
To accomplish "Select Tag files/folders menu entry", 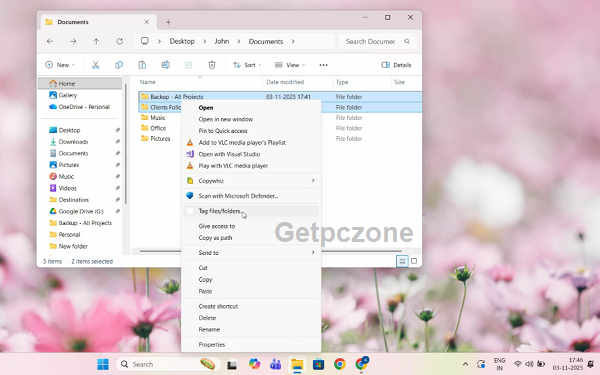I will pyautogui.click(x=251, y=211).
